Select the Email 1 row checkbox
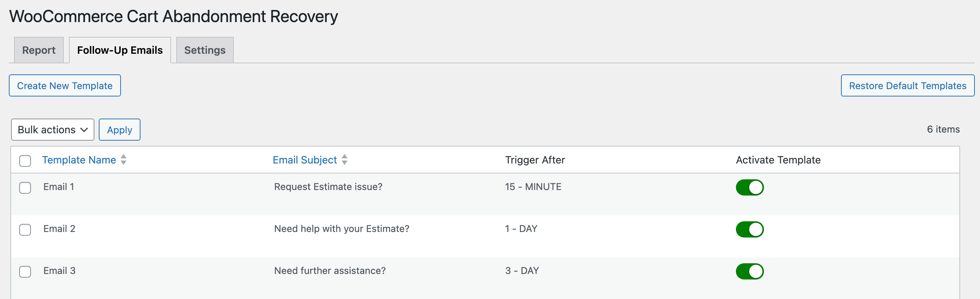The image size is (980, 299). [x=25, y=188]
